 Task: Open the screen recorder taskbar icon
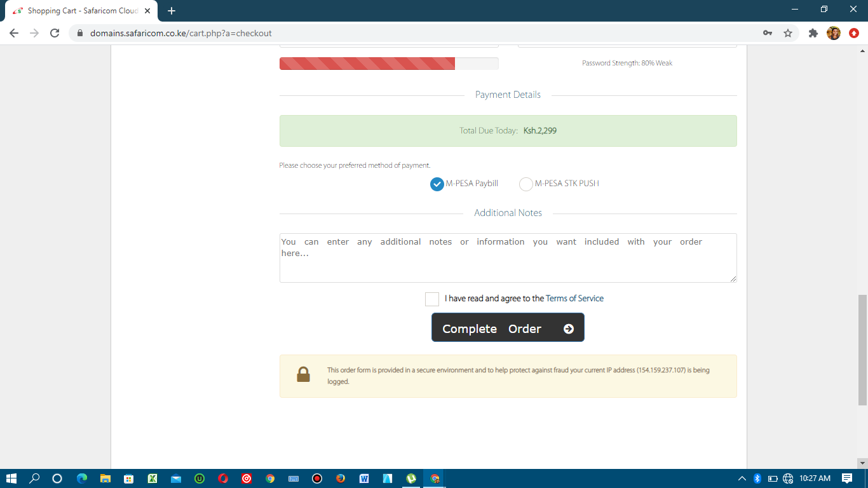317,478
